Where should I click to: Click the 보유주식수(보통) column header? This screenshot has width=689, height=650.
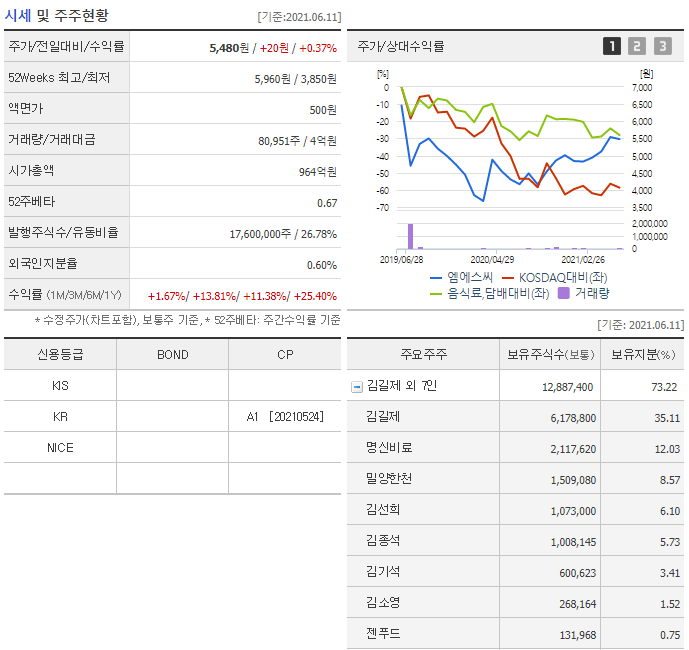click(551, 354)
